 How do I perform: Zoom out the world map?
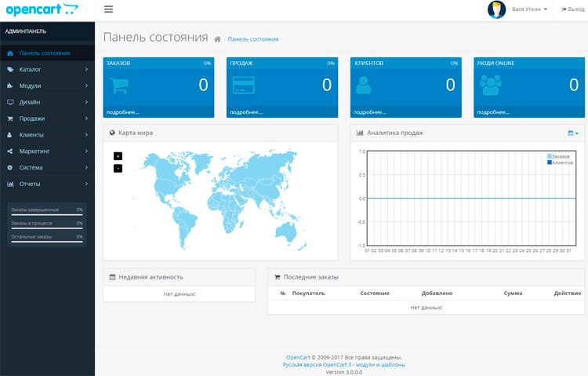[118, 168]
